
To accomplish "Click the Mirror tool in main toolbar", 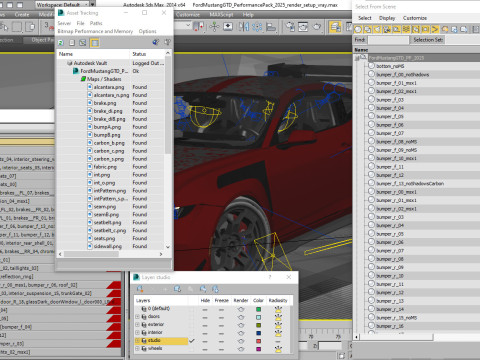I will pos(244,27).
